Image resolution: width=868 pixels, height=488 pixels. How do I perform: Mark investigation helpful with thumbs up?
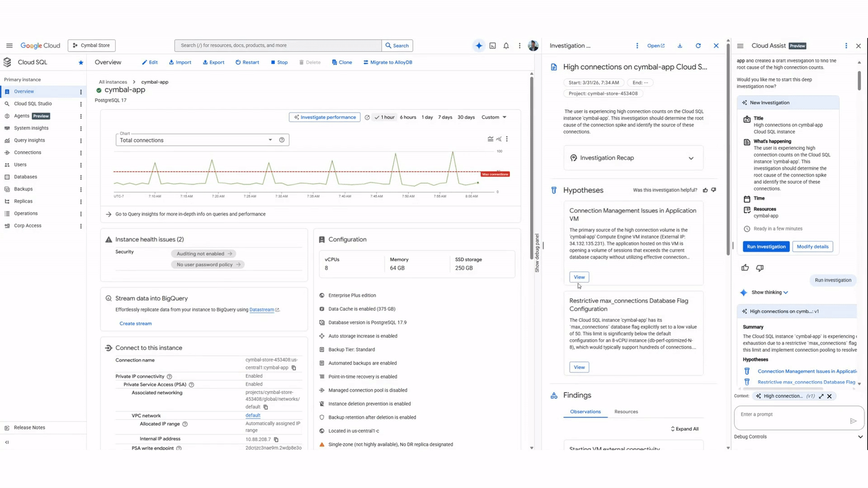(705, 190)
